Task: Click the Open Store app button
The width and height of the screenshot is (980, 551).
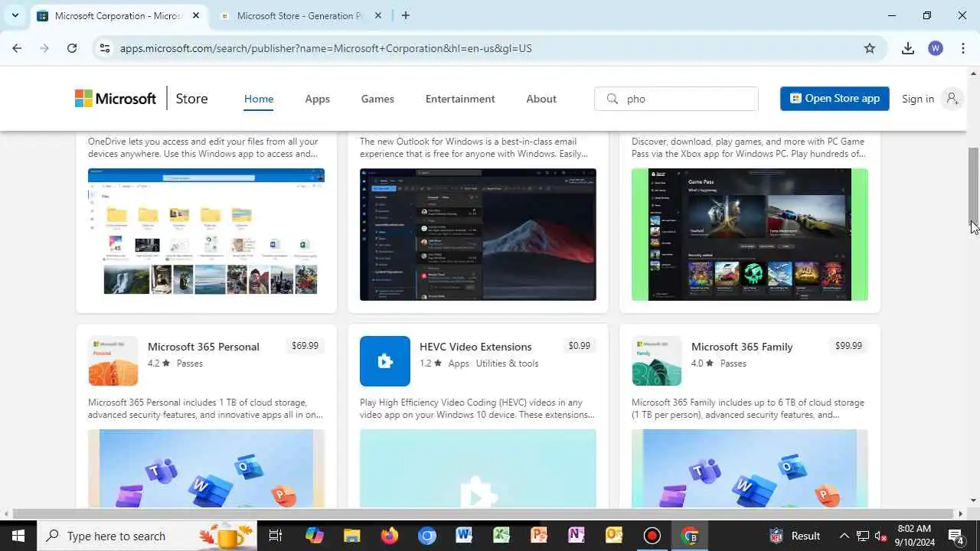Action: (835, 99)
